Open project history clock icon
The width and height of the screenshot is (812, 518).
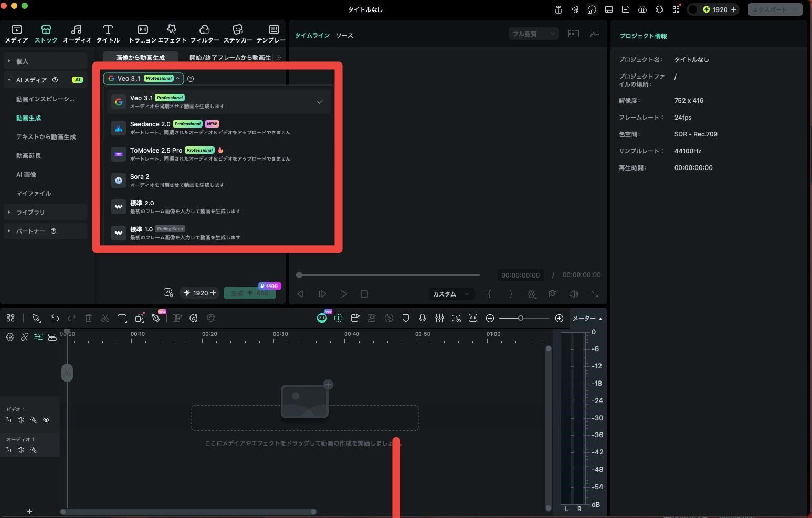[x=592, y=9]
